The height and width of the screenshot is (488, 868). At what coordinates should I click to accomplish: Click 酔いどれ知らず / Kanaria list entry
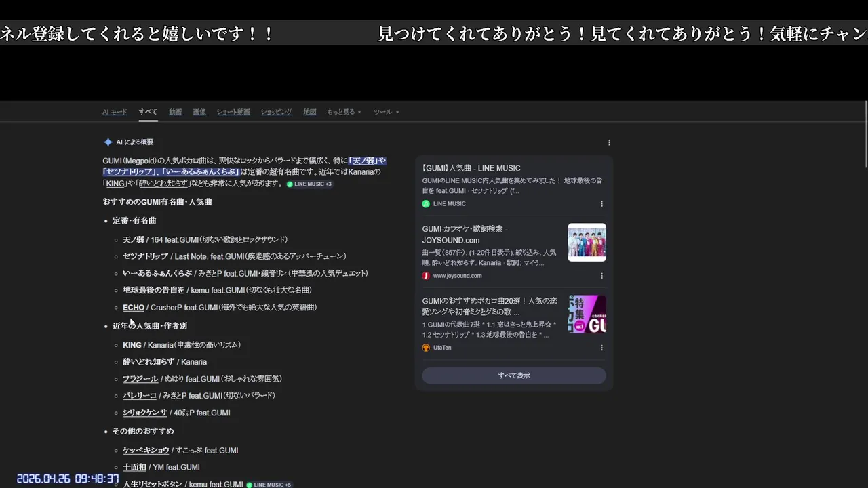(x=165, y=362)
